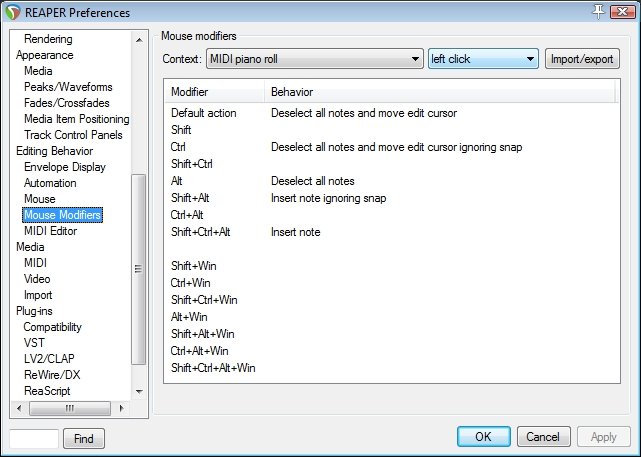Click 'Insert note ignoring snap' behavior
The width and height of the screenshot is (641, 457).
pos(328,198)
